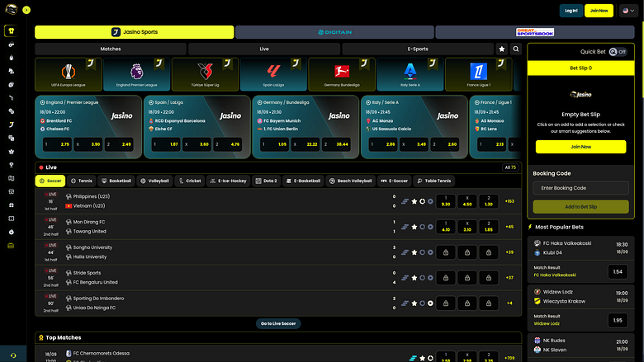Open the Live tab
The width and height of the screenshot is (644, 362).
click(264, 49)
